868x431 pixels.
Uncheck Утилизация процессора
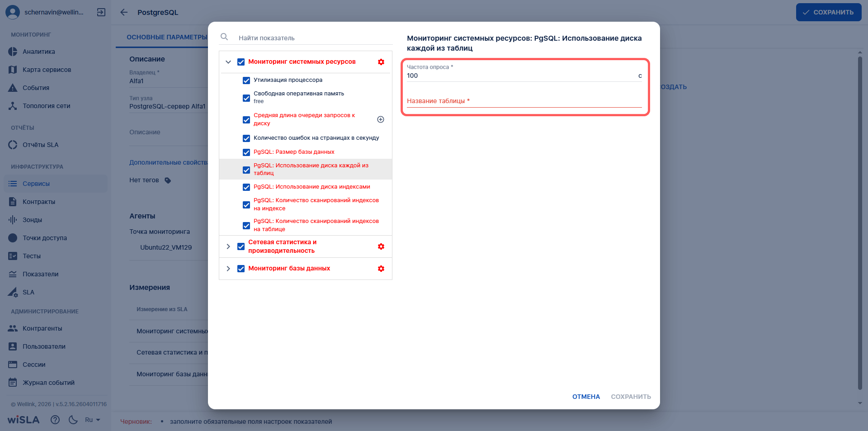(x=246, y=81)
